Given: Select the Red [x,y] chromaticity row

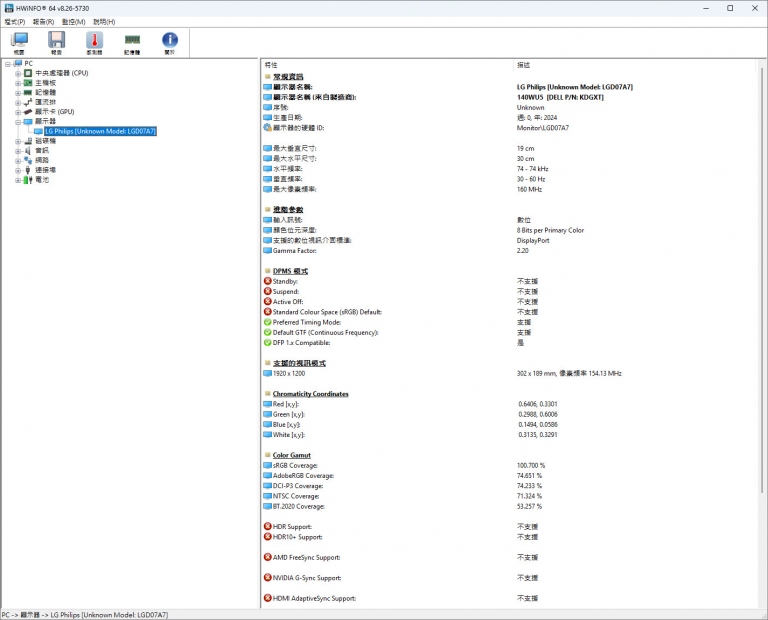Looking at the screenshot, I should [509, 404].
